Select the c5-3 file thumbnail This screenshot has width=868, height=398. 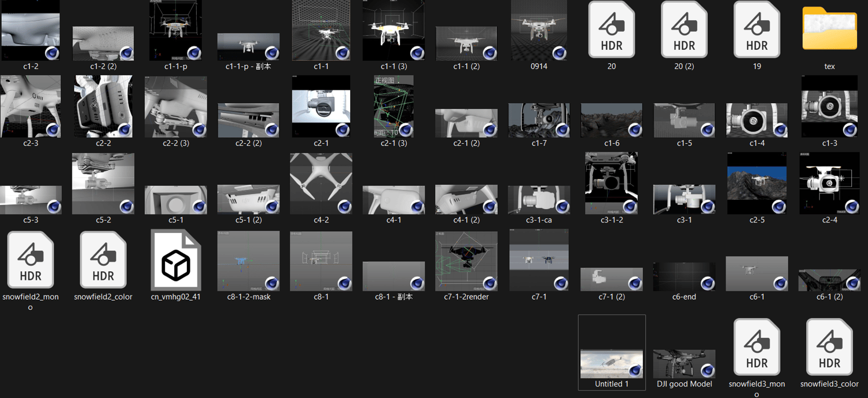[31, 200]
